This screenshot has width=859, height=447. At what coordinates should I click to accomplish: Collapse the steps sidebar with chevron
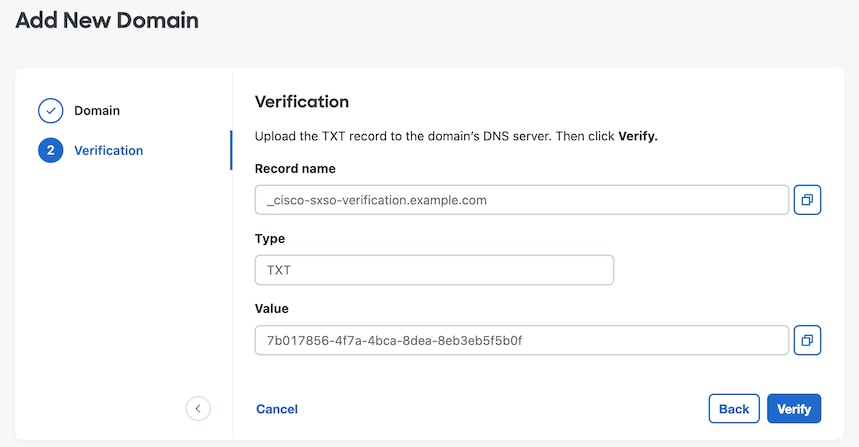pos(198,409)
